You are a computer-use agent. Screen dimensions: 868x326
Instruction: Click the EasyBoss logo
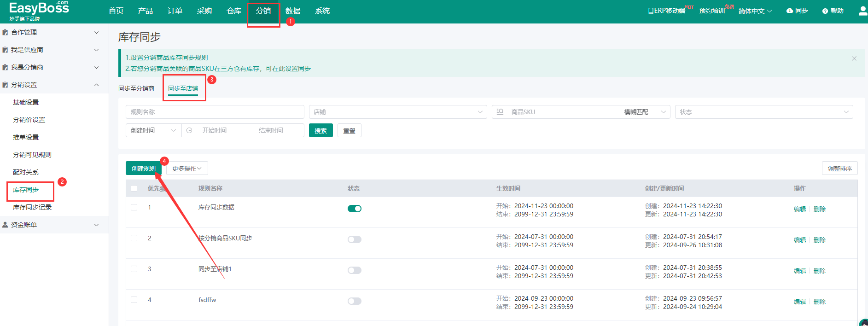pyautogui.click(x=39, y=11)
